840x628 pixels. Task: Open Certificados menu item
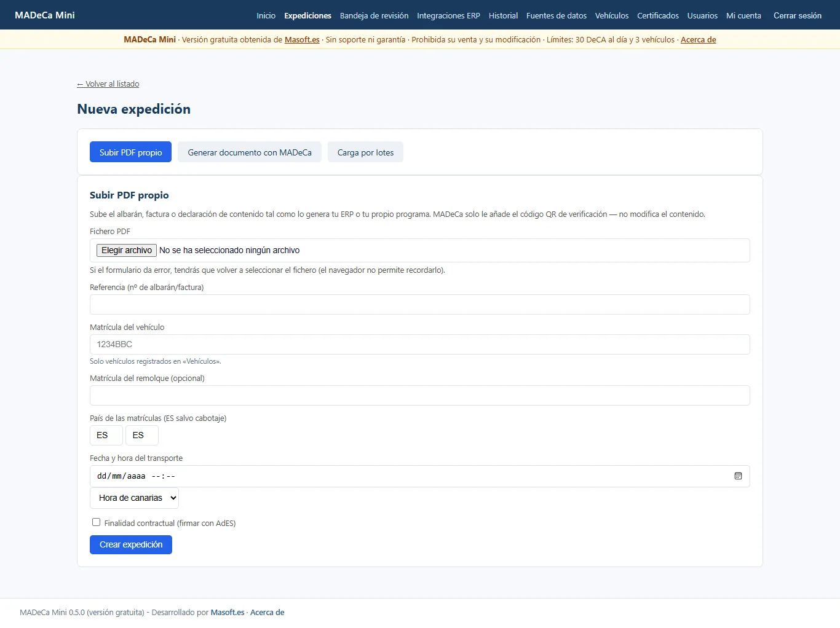(x=658, y=15)
